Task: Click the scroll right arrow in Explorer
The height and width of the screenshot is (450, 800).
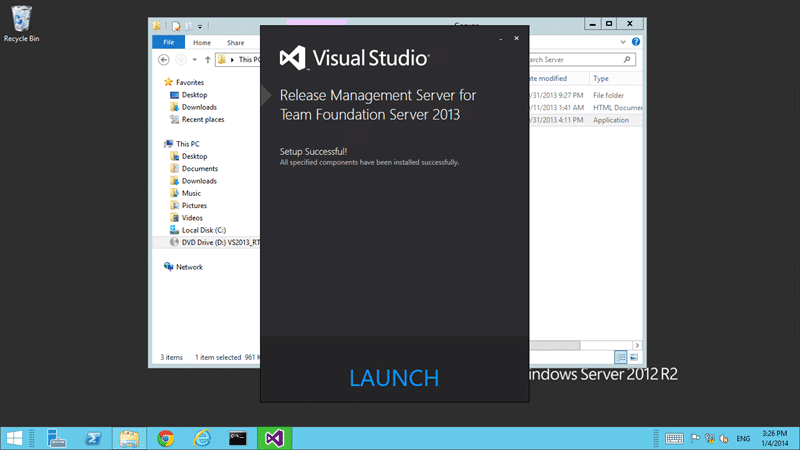Action: pos(637,345)
